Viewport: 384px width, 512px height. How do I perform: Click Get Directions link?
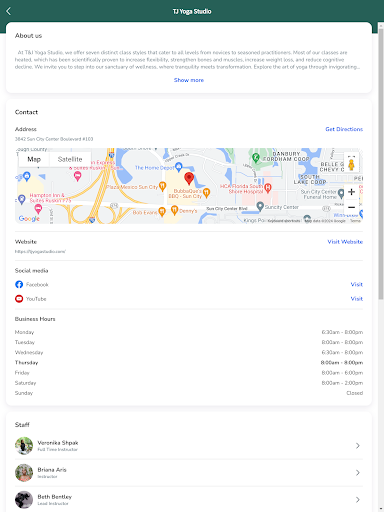tap(344, 129)
